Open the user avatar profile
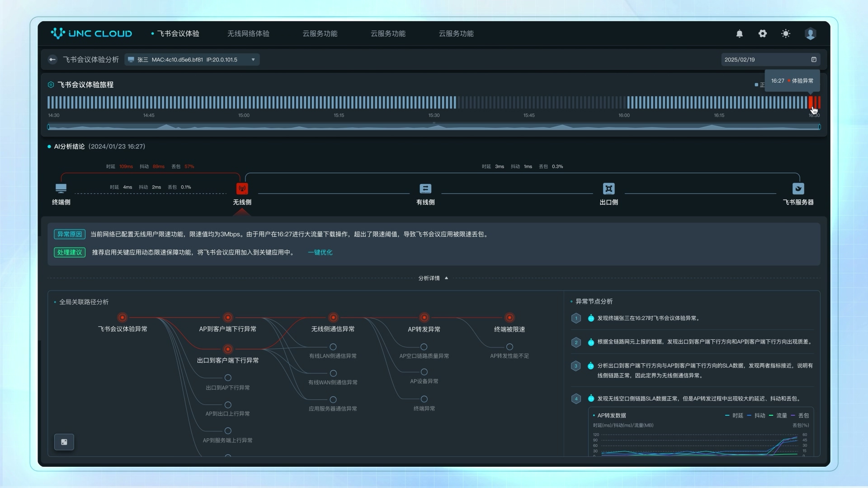868x488 pixels. (x=810, y=34)
